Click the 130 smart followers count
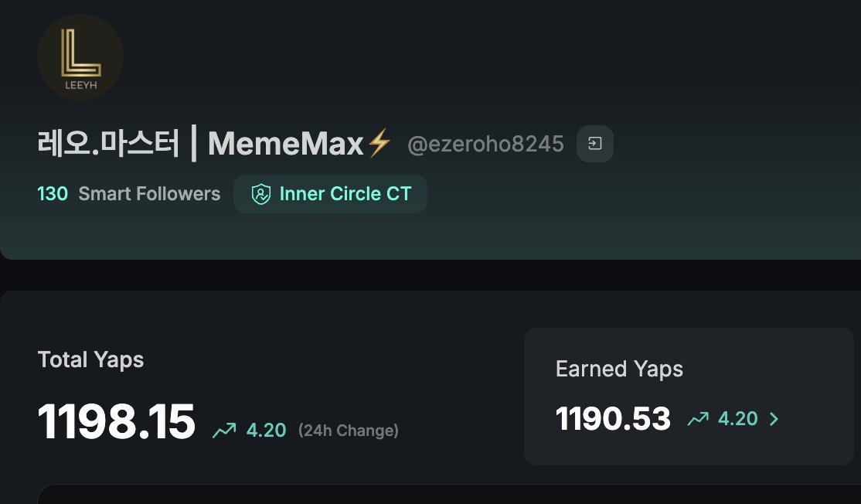 pos(53,194)
